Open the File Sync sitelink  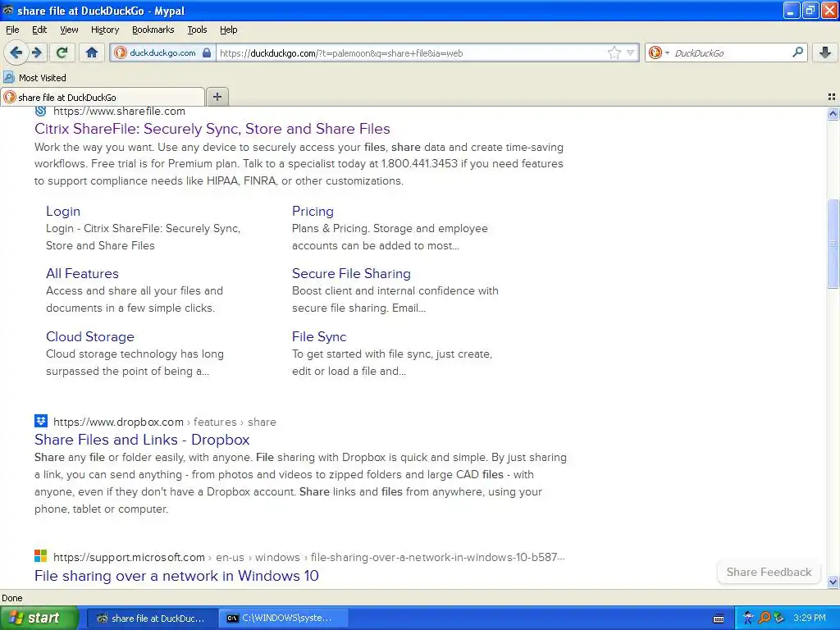pos(319,336)
